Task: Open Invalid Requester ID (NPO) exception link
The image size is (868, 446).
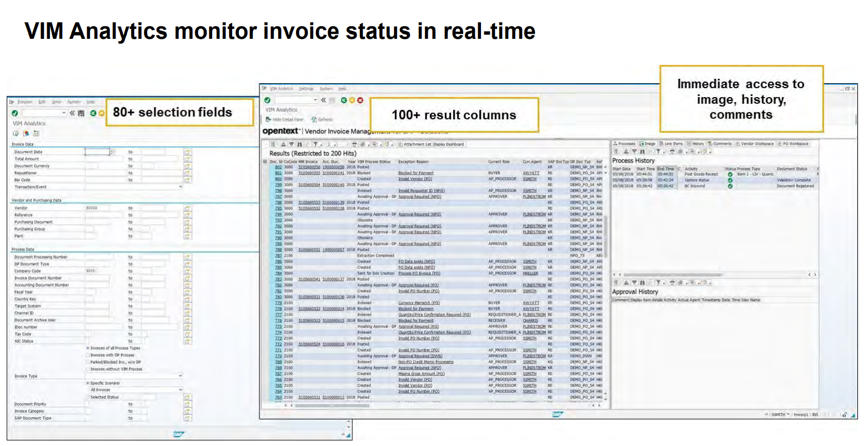Action: [x=422, y=191]
